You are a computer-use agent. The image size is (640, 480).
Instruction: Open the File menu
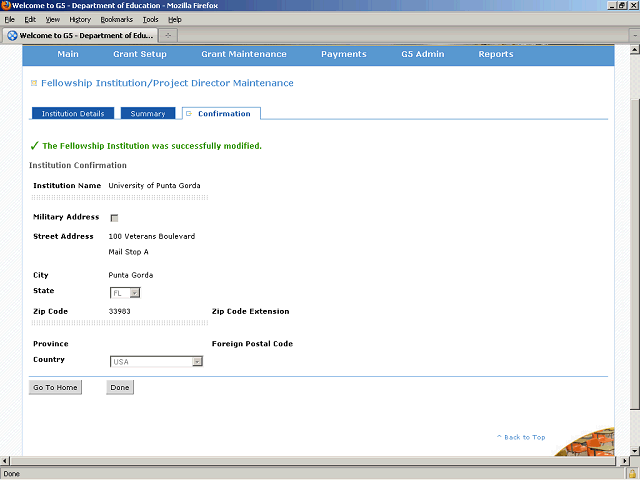coord(9,20)
